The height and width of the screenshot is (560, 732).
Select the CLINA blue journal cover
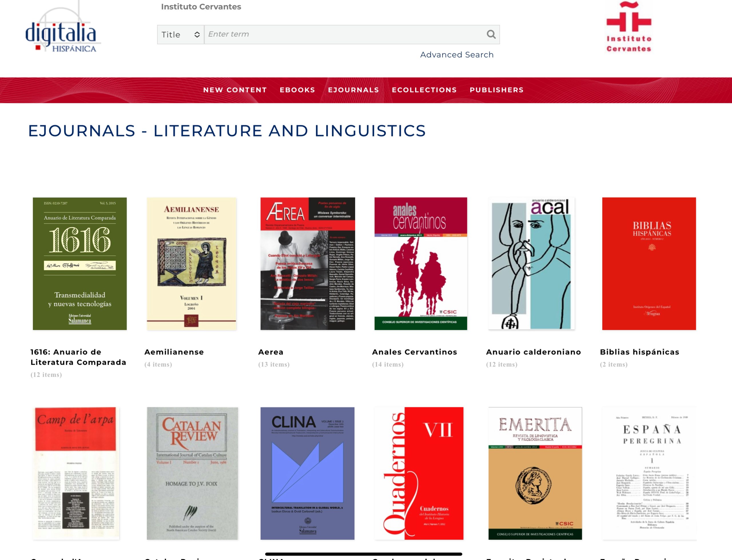(x=307, y=473)
